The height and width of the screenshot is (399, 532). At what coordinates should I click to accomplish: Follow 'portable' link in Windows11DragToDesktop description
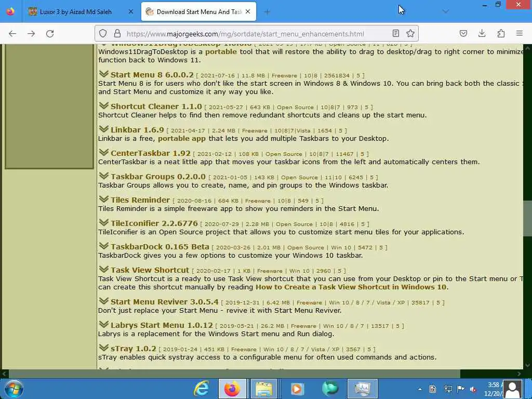coord(221,51)
